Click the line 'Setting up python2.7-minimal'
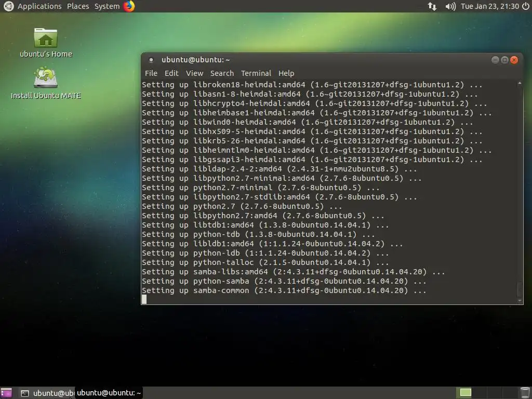 tap(261, 188)
